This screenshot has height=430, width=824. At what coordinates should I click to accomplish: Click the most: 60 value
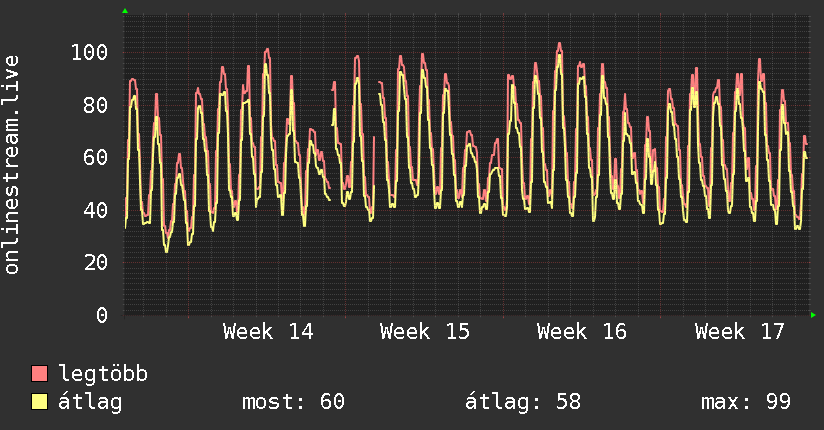click(x=293, y=402)
